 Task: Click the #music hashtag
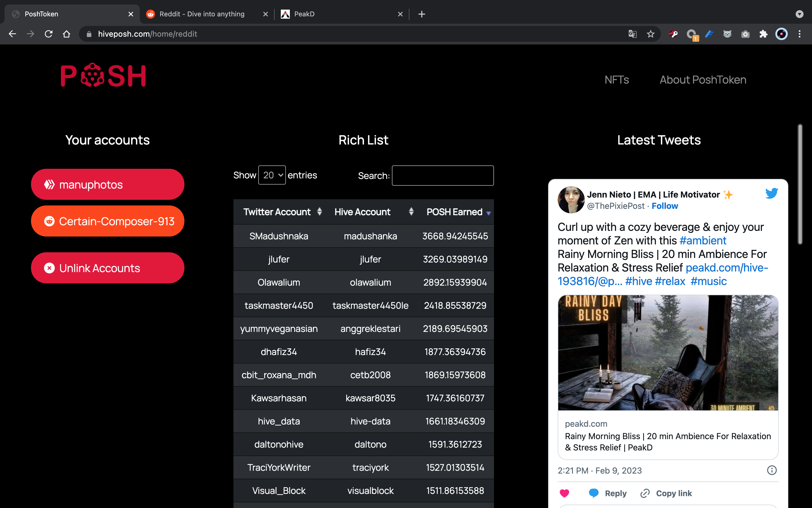(709, 281)
